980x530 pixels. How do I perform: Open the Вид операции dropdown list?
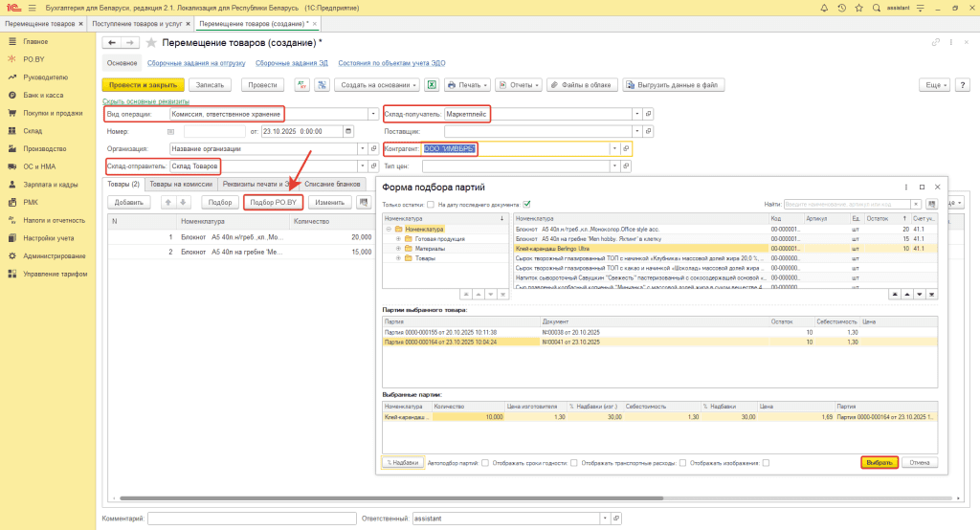coord(372,113)
